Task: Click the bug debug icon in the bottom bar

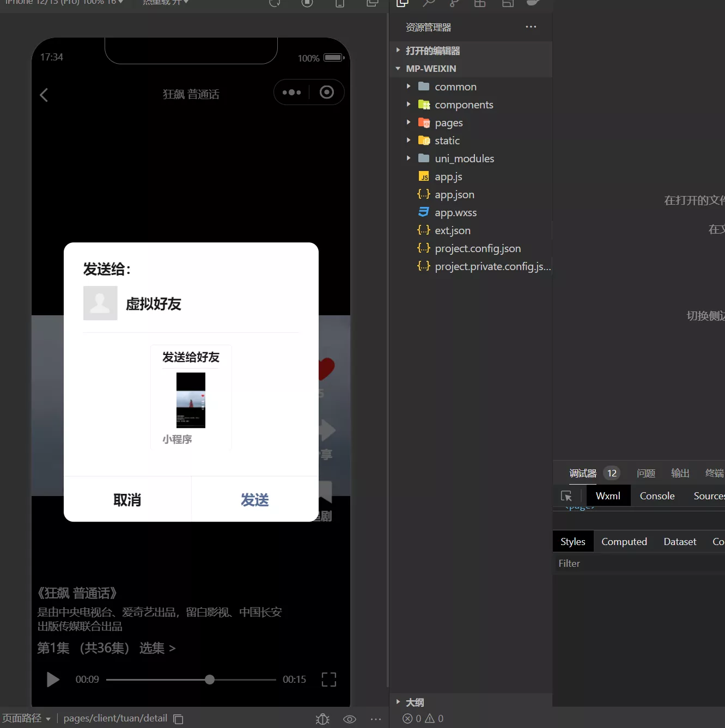Action: (x=322, y=719)
